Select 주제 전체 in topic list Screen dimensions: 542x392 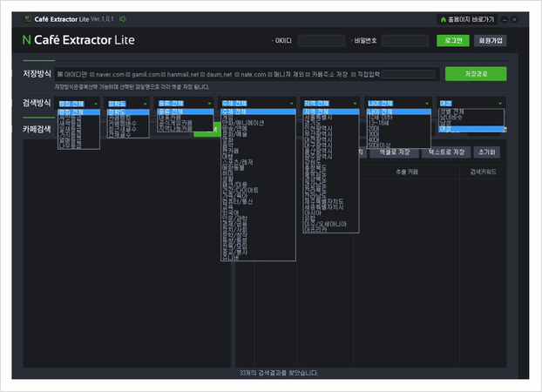point(258,112)
